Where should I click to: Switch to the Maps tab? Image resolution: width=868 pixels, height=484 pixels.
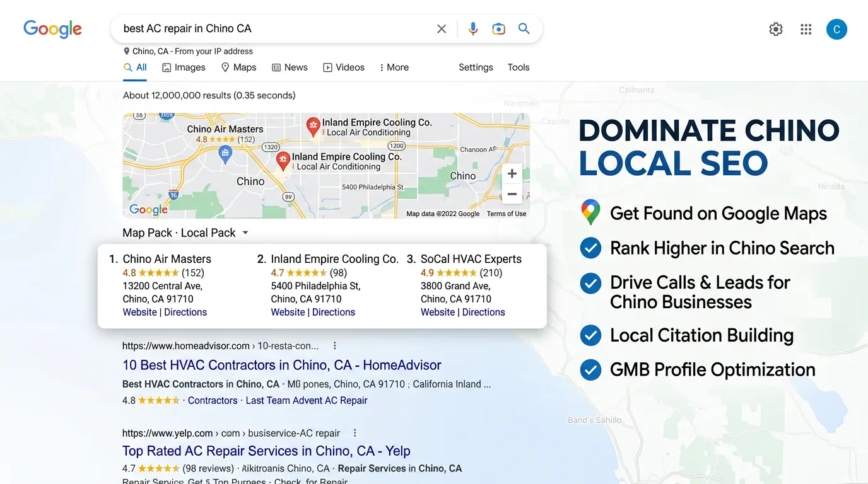coord(238,67)
